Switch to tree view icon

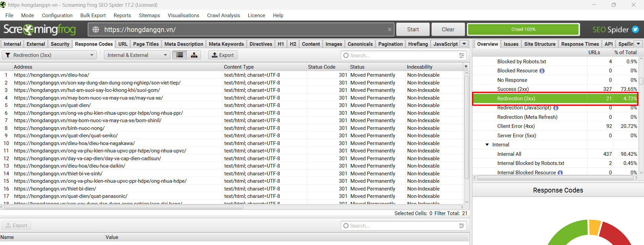tap(194, 55)
